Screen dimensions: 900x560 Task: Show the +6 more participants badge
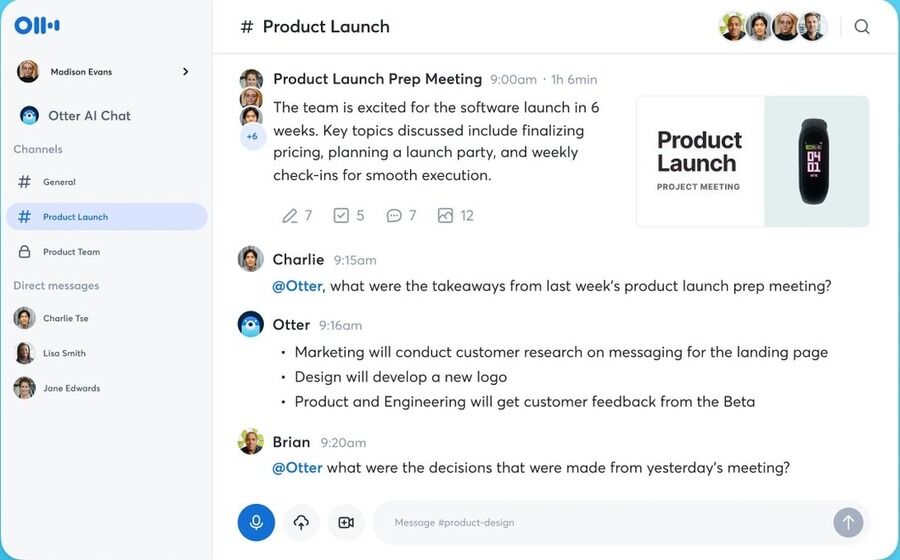pos(252,136)
